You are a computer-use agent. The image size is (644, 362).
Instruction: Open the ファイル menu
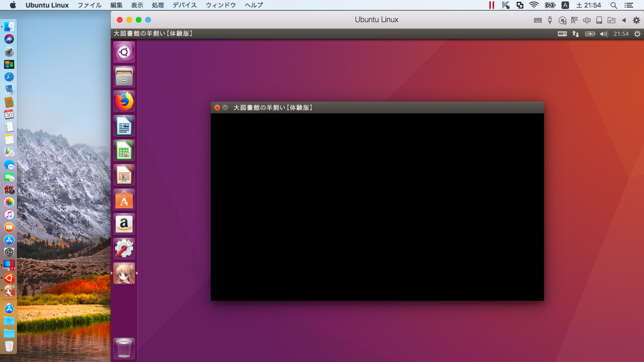(90, 5)
